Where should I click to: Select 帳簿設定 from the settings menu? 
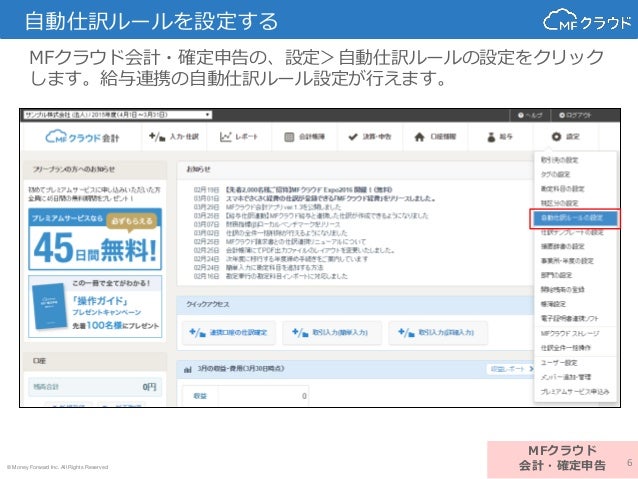553,304
